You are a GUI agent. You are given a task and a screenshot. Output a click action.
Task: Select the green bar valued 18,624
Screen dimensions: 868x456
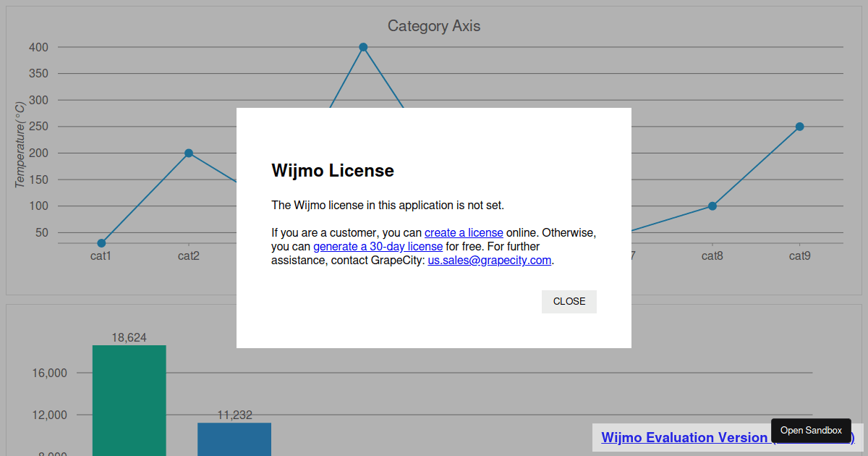(x=129, y=400)
